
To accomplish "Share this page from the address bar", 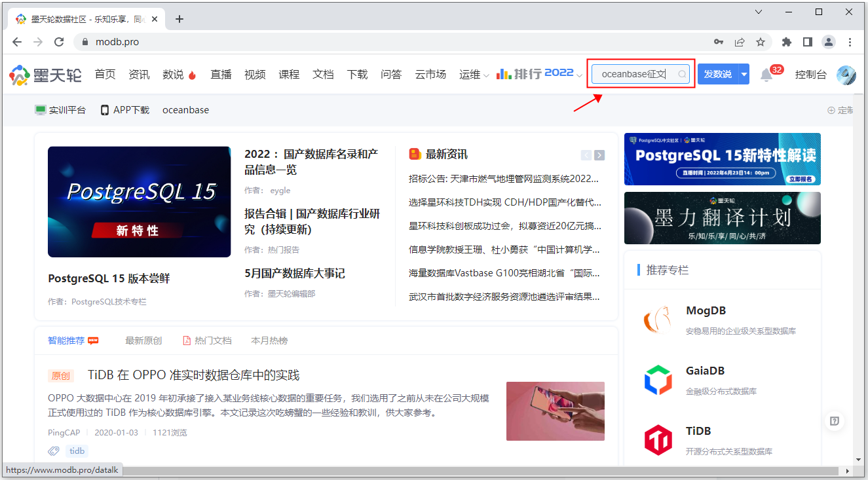I will [740, 42].
